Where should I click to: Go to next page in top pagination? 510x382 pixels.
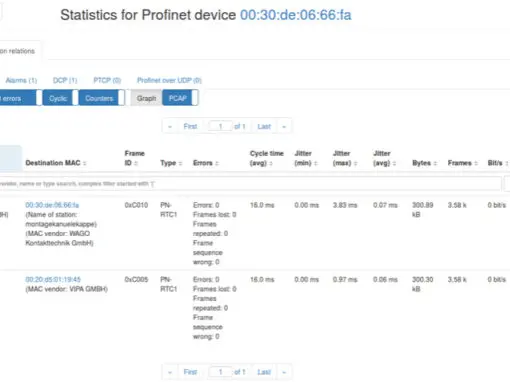pyautogui.click(x=284, y=127)
